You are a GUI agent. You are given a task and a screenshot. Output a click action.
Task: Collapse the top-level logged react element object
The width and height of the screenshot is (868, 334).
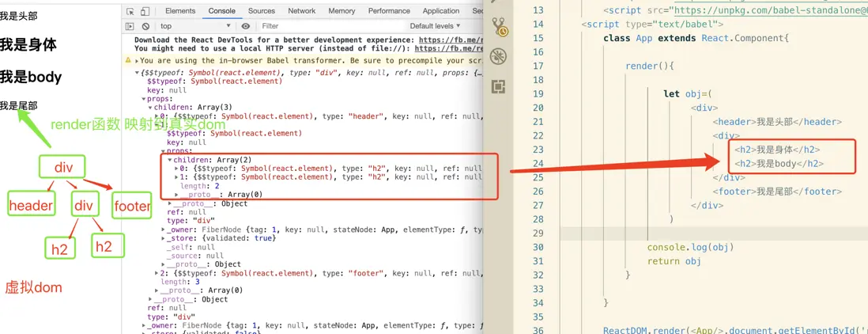pyautogui.click(x=138, y=73)
